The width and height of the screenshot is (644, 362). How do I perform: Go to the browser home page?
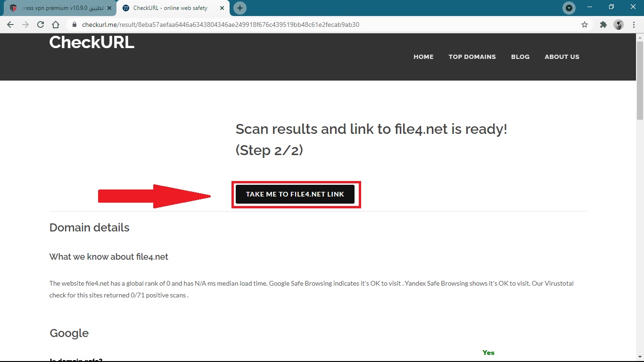click(x=56, y=25)
